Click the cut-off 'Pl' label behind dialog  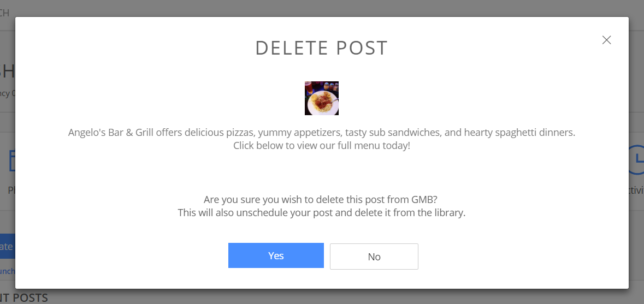(x=11, y=190)
